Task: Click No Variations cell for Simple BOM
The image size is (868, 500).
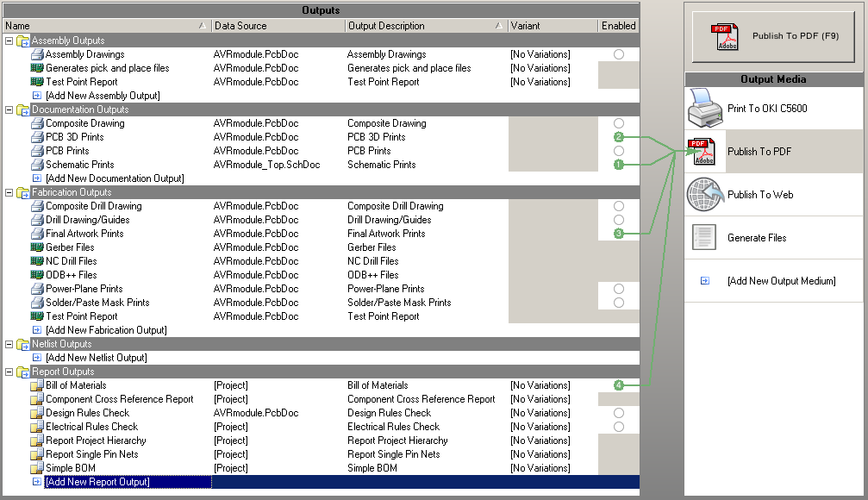Action: pyautogui.click(x=540, y=468)
